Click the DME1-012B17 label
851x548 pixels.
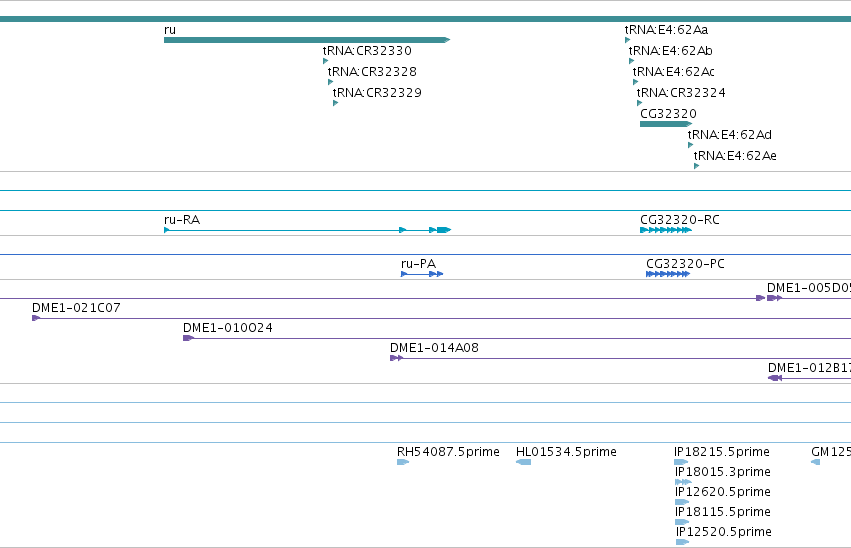[809, 368]
